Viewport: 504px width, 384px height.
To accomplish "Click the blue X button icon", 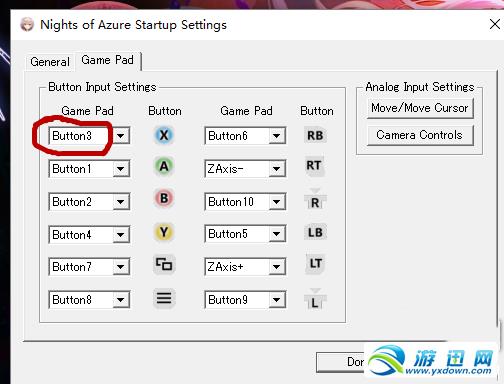I will point(164,135).
